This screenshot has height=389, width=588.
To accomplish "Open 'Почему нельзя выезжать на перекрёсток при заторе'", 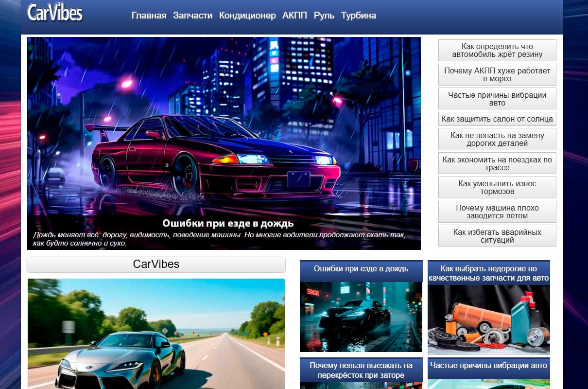I will pyautogui.click(x=361, y=371).
